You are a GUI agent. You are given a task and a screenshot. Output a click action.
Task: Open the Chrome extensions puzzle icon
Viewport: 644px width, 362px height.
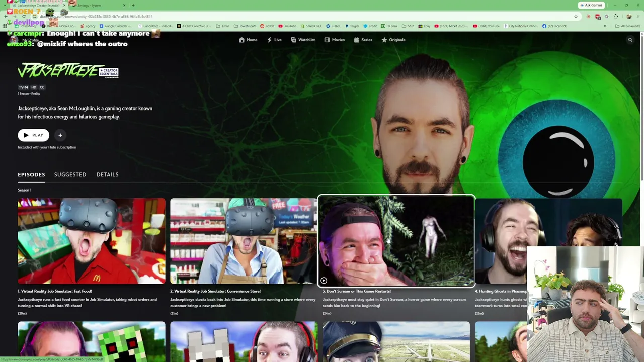(x=615, y=17)
